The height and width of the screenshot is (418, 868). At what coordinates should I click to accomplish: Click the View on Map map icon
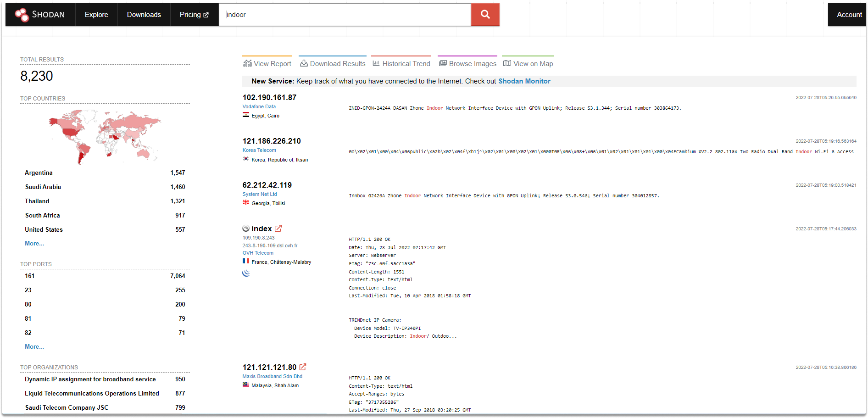click(507, 63)
